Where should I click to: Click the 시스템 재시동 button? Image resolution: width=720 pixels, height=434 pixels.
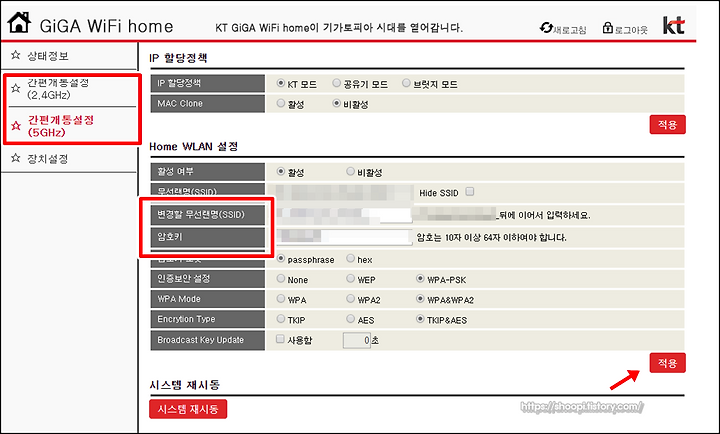pyautogui.click(x=188, y=409)
